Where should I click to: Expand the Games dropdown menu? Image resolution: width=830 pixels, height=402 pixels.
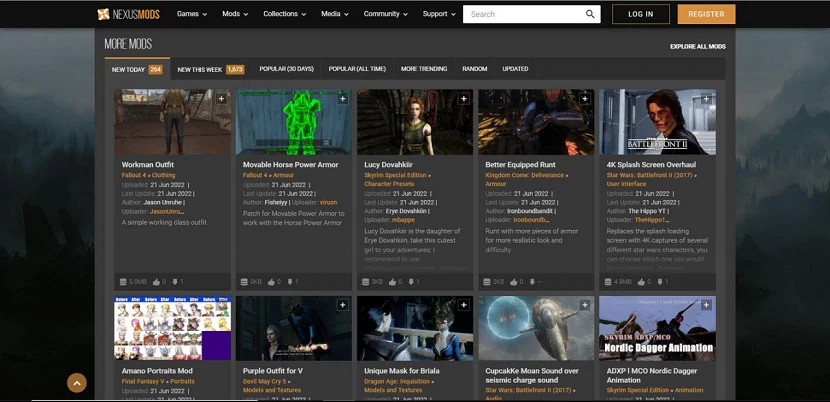click(x=191, y=14)
